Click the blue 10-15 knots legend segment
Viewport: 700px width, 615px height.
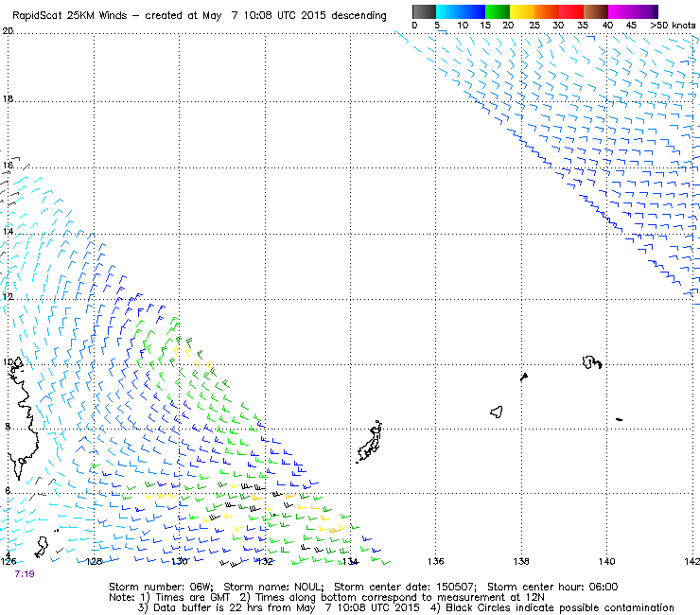[473, 11]
